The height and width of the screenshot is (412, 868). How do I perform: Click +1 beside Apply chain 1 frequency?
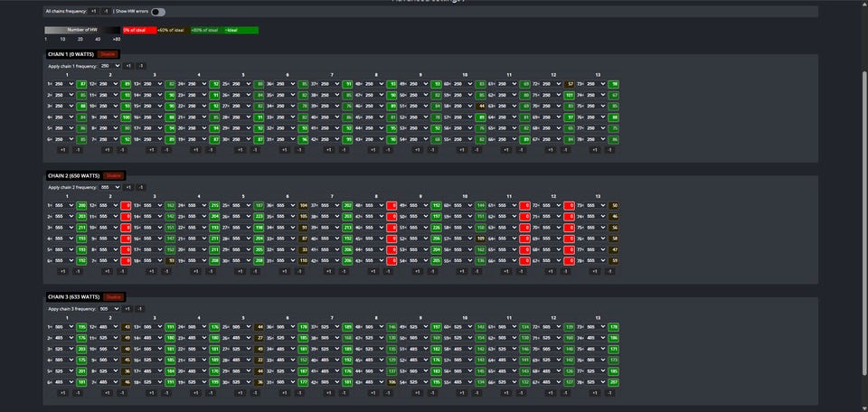point(127,66)
